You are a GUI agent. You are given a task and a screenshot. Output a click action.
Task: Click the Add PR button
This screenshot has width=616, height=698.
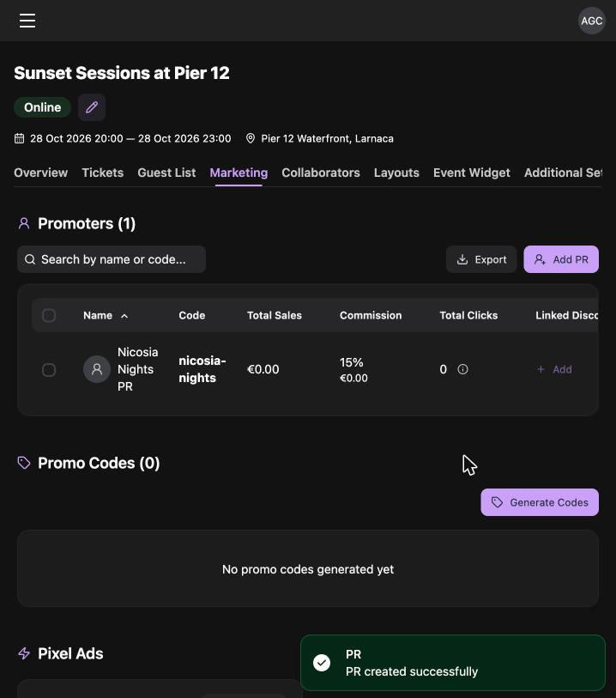pyautogui.click(x=561, y=259)
